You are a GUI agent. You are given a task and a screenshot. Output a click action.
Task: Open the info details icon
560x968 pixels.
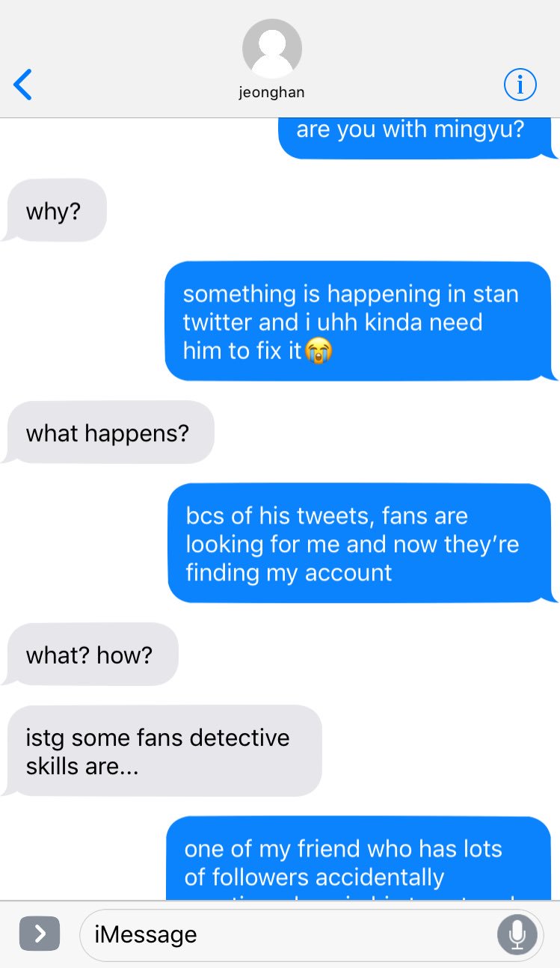[520, 85]
